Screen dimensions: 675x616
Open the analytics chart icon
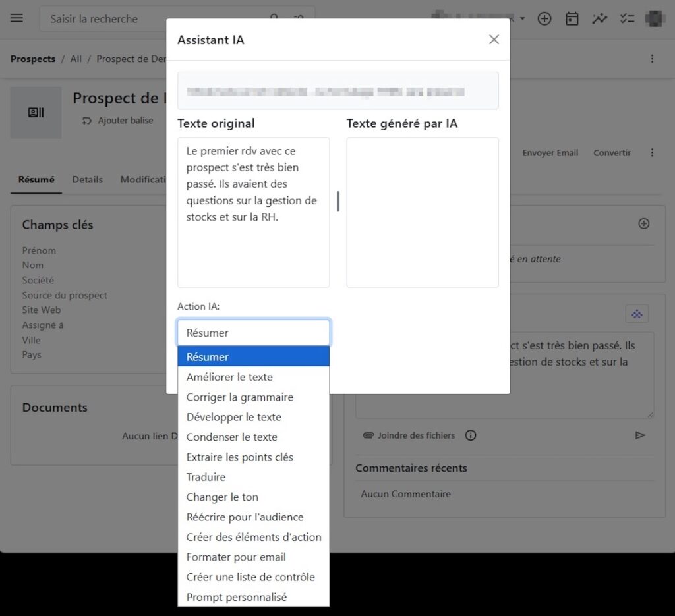(599, 18)
